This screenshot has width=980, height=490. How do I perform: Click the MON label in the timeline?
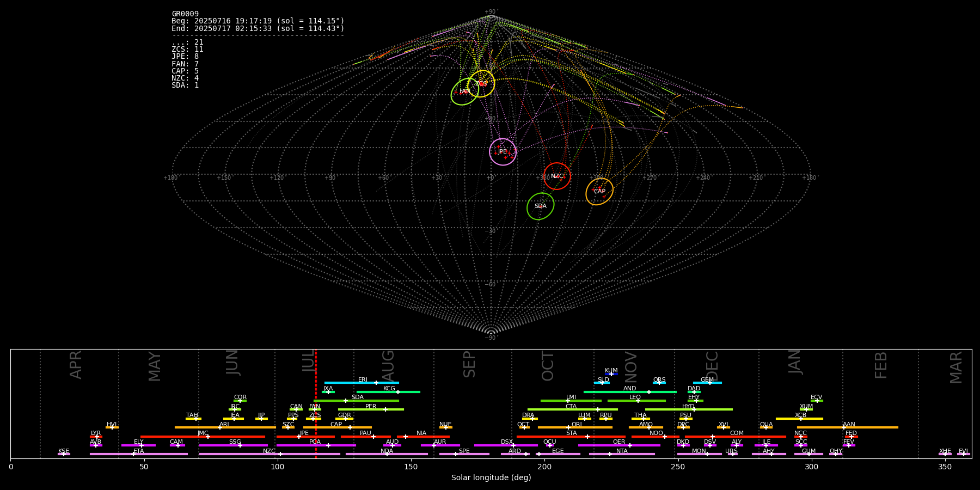tap(699, 451)
